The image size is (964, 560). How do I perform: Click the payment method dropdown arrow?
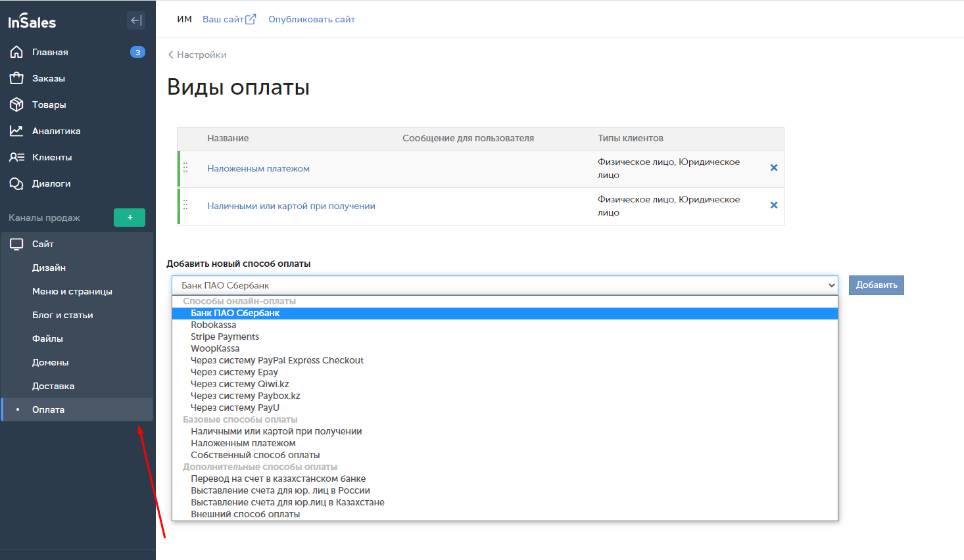[x=831, y=285]
